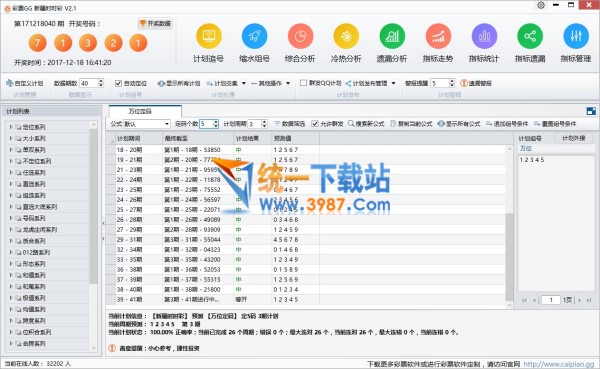Image resolution: width=600 pixels, height=369 pixels.
Task: Select 万位定码 tab
Action: tap(145, 111)
